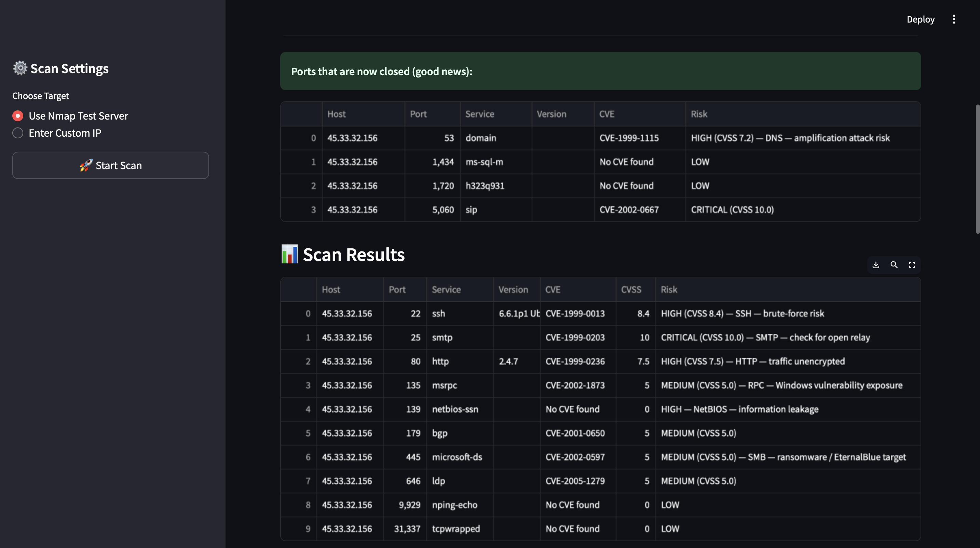Select the CVE-1999-0236 cell

coord(578,362)
